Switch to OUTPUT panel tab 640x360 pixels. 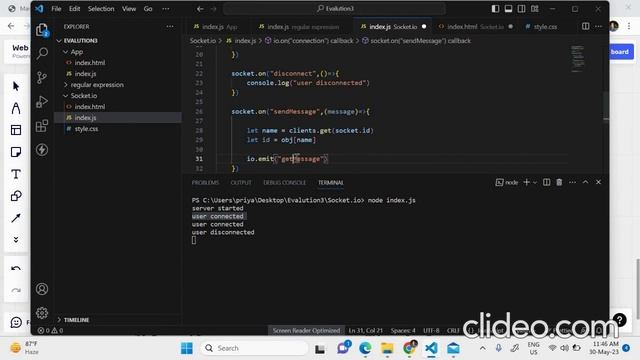241,182
